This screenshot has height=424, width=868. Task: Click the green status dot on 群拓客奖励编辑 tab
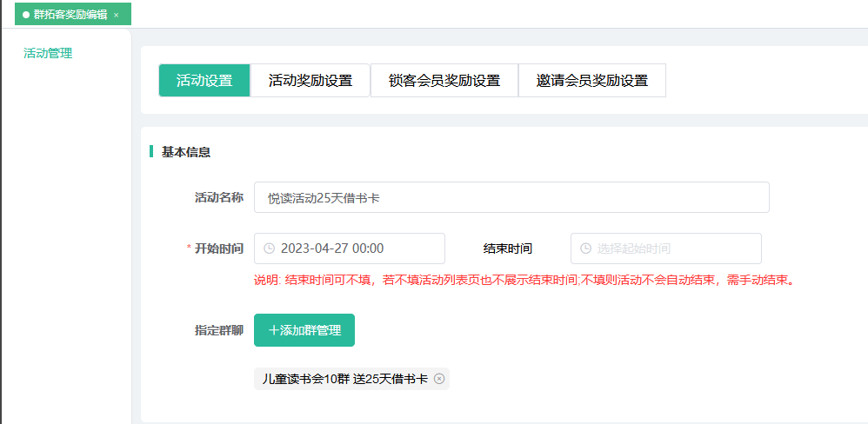click(x=26, y=15)
